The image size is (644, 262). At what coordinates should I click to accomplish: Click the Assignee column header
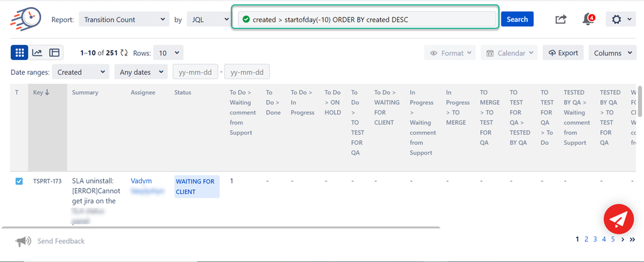tap(143, 92)
